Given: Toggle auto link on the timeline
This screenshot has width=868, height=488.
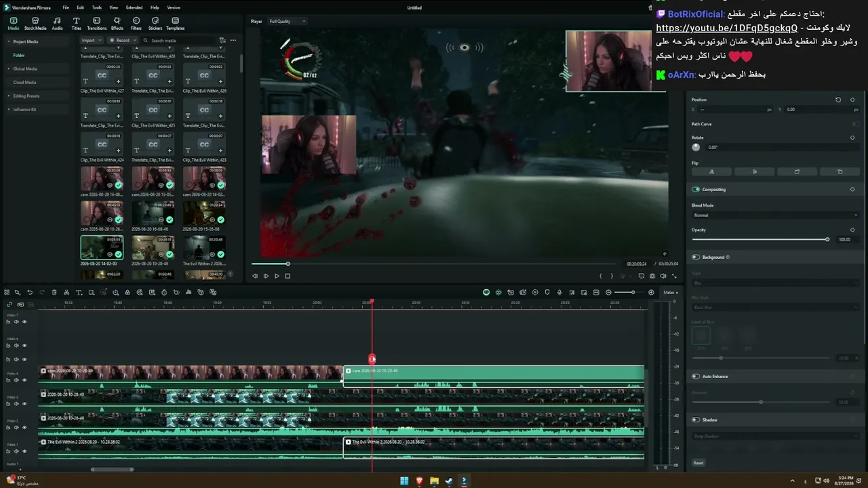Looking at the screenshot, I should [x=9, y=304].
